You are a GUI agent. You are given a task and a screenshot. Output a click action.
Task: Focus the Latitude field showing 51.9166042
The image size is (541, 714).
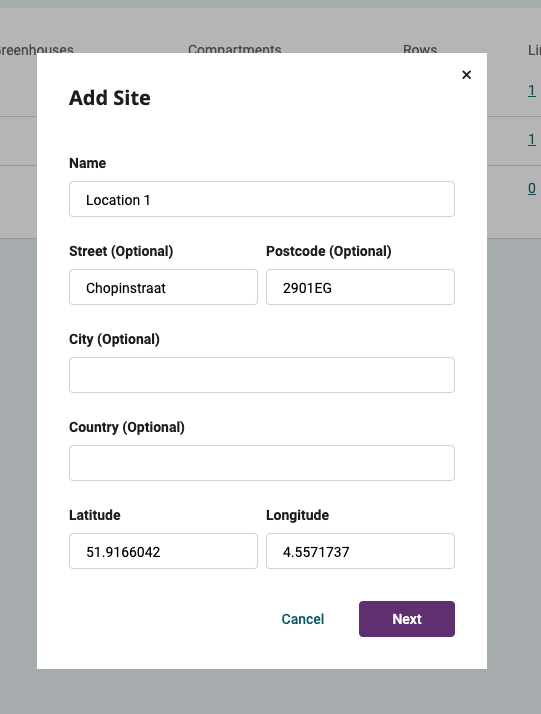click(163, 551)
